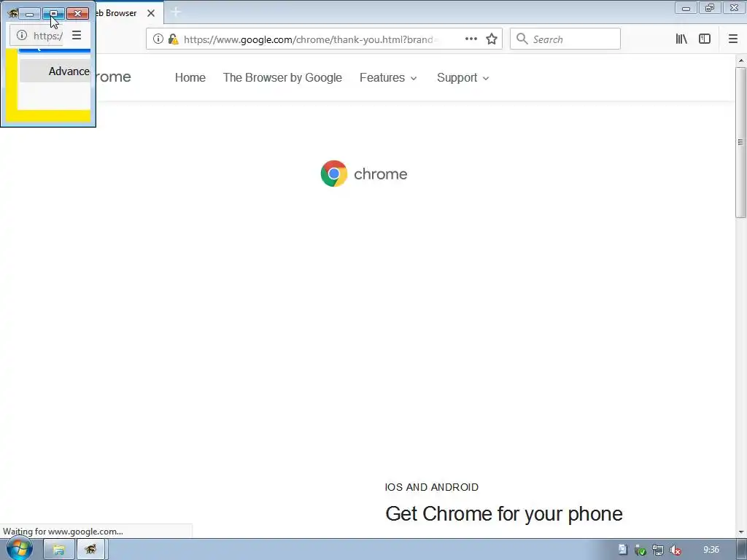Viewport: 747px width, 560px height.
Task: Expand the Support dropdown menu
Action: click(463, 77)
